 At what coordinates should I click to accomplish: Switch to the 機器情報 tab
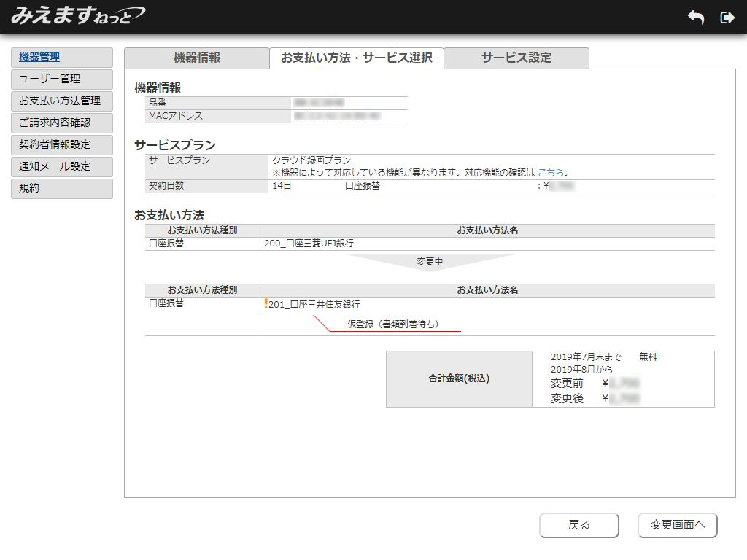(x=197, y=58)
